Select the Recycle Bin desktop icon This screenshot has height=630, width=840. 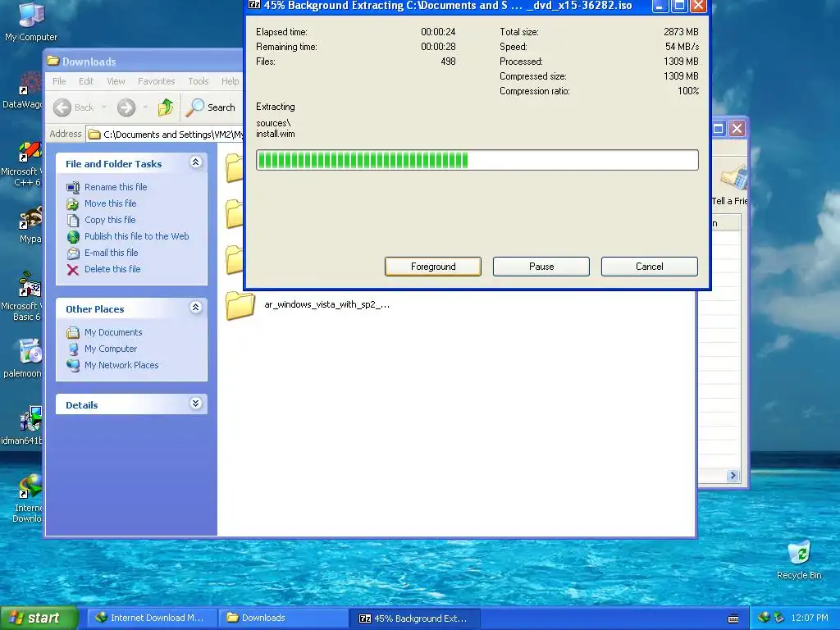coord(799,552)
